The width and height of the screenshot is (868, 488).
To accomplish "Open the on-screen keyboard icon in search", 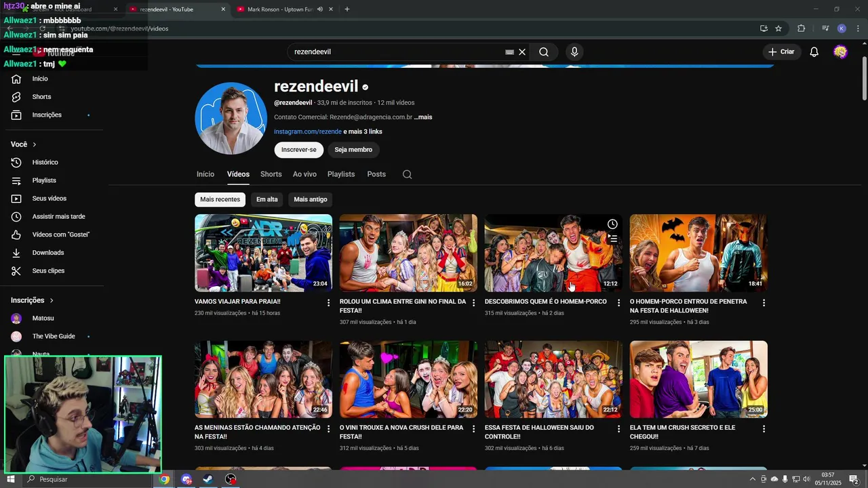I will 509,52.
